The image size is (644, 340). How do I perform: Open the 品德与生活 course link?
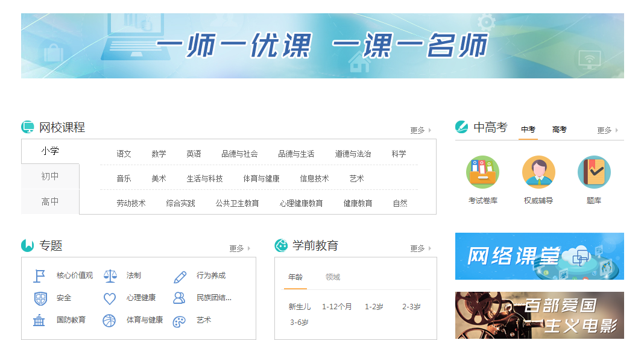pyautogui.click(x=296, y=154)
